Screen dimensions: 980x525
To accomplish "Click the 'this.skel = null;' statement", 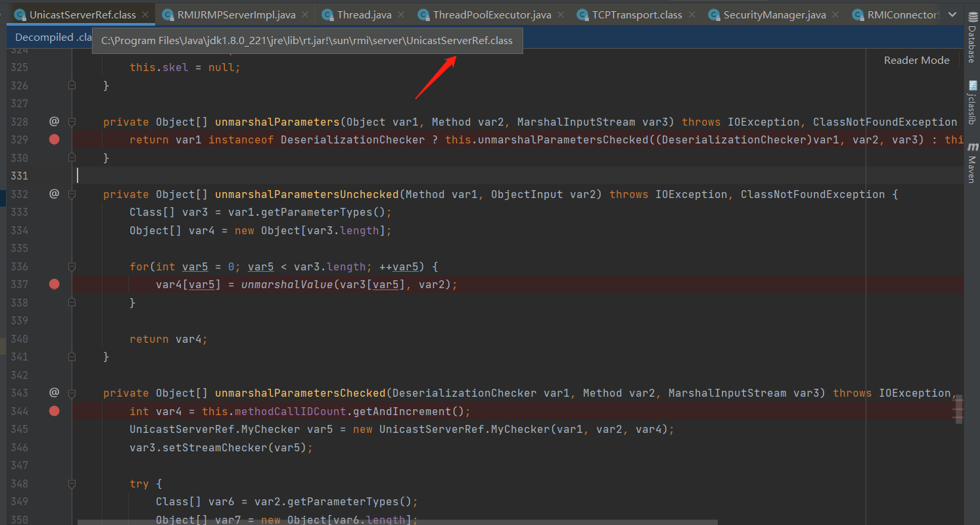I will click(185, 67).
